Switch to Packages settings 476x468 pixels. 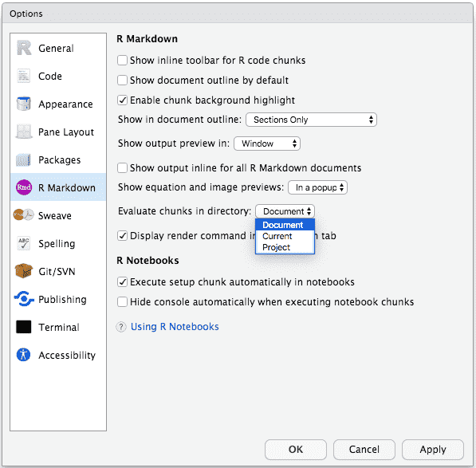pos(58,159)
